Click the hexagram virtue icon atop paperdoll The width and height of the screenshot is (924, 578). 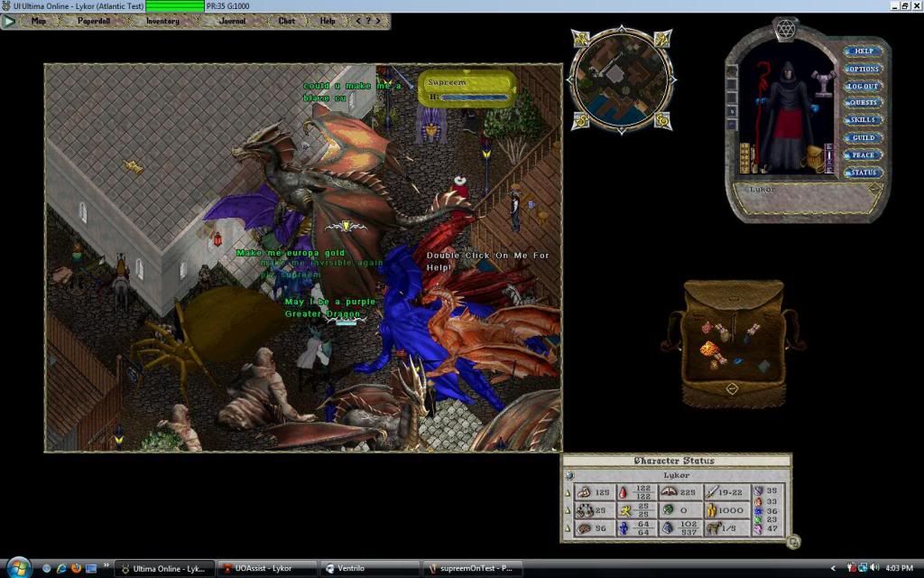tap(786, 28)
